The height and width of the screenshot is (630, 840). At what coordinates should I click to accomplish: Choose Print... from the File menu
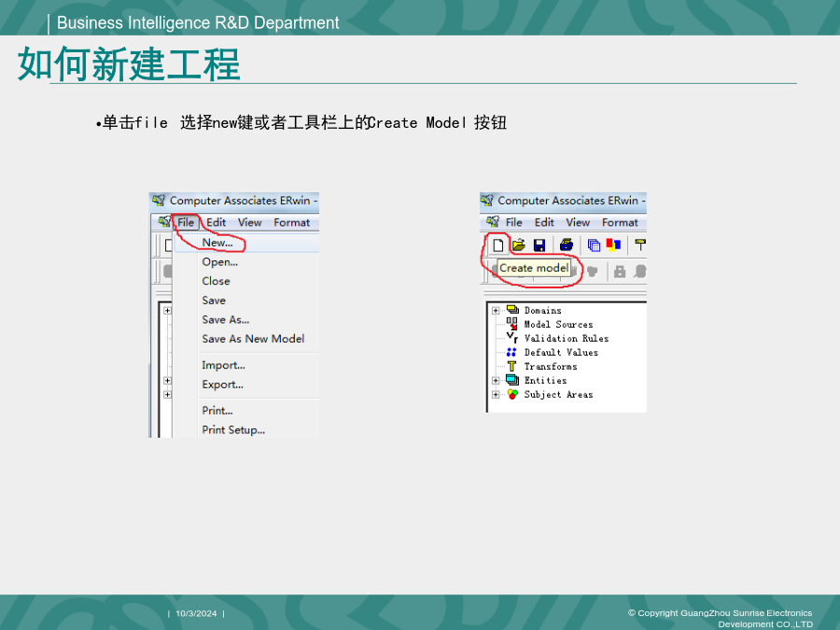tap(246, 411)
